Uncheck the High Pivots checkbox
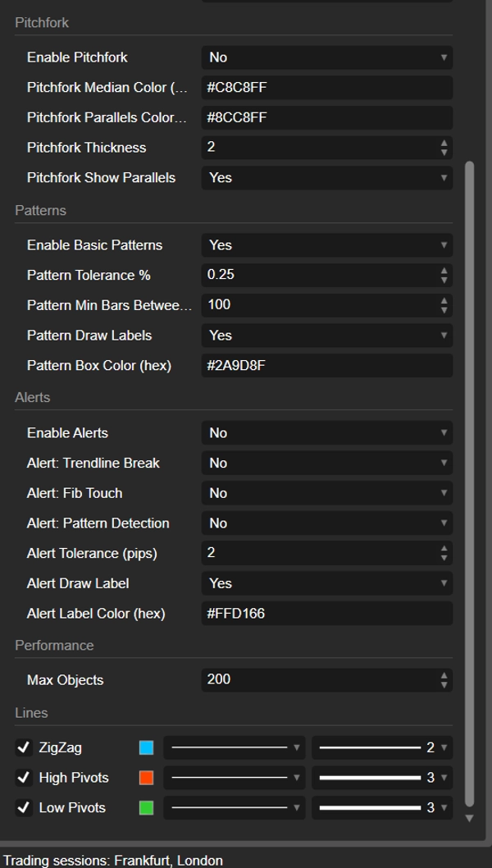 (20, 778)
